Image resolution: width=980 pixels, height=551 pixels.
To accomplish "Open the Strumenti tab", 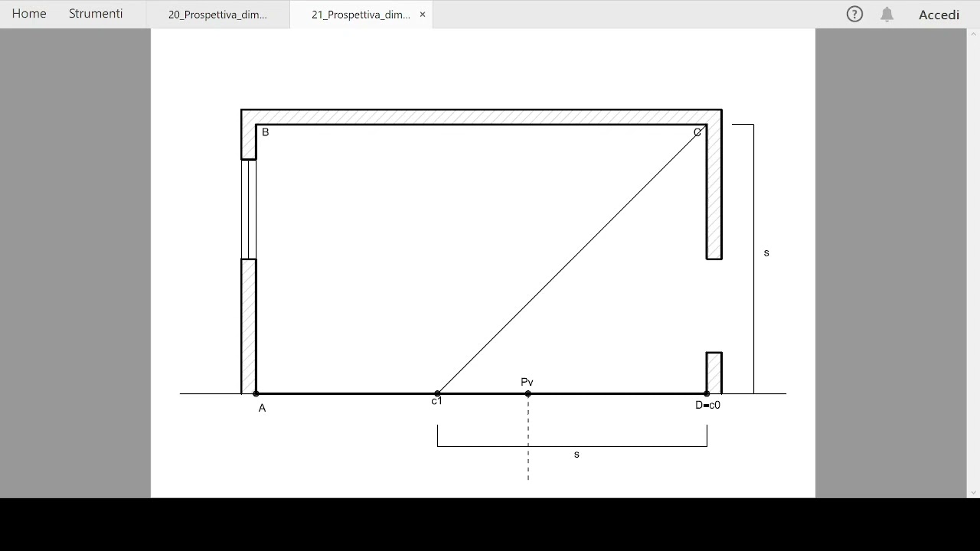I will pos(96,14).
